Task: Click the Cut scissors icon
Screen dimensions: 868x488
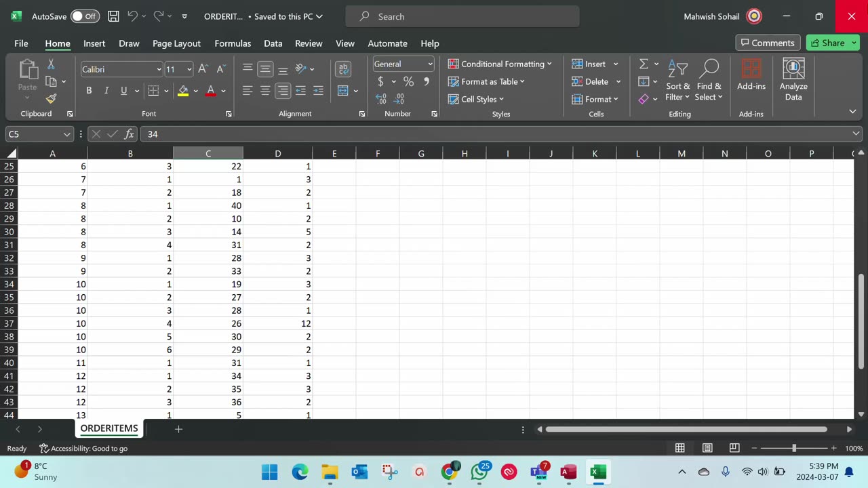Action: [x=51, y=64]
